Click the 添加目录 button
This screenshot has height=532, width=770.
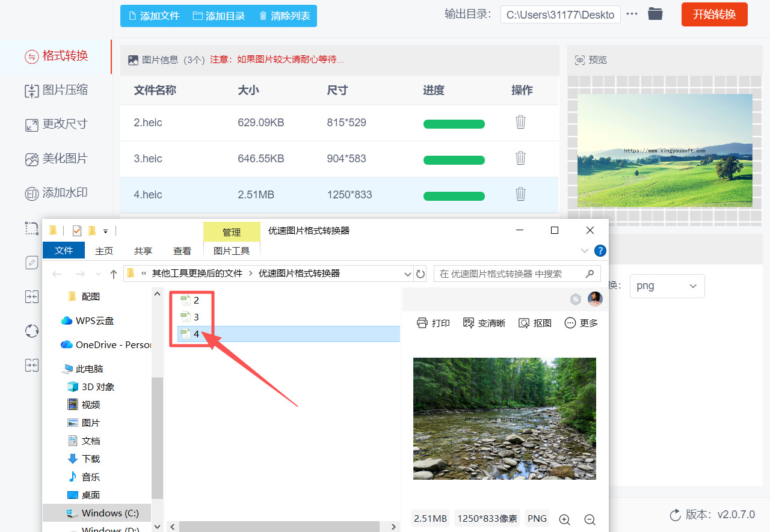pos(219,16)
